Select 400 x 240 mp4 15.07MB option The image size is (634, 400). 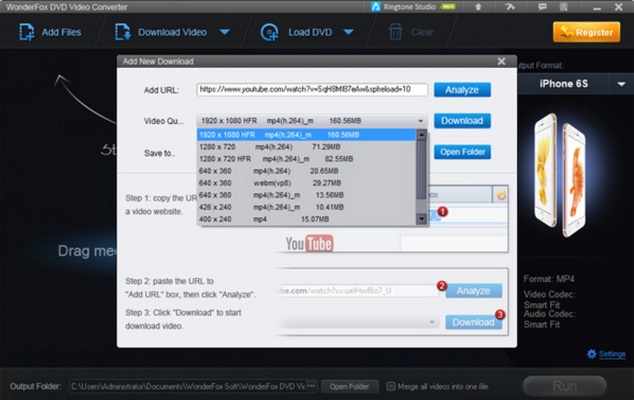point(306,219)
